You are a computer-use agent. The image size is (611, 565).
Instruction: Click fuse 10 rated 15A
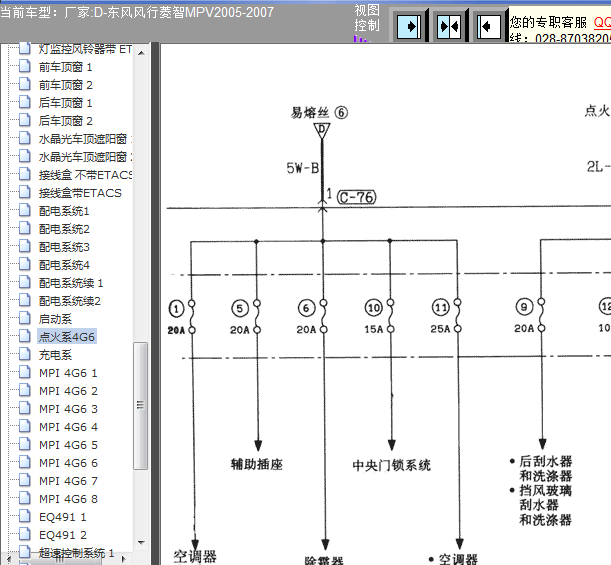tap(380, 317)
